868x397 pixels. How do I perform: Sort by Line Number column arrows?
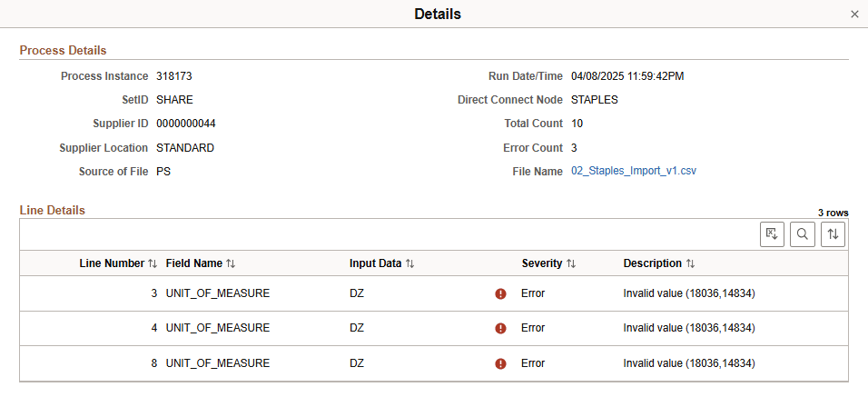pos(153,263)
